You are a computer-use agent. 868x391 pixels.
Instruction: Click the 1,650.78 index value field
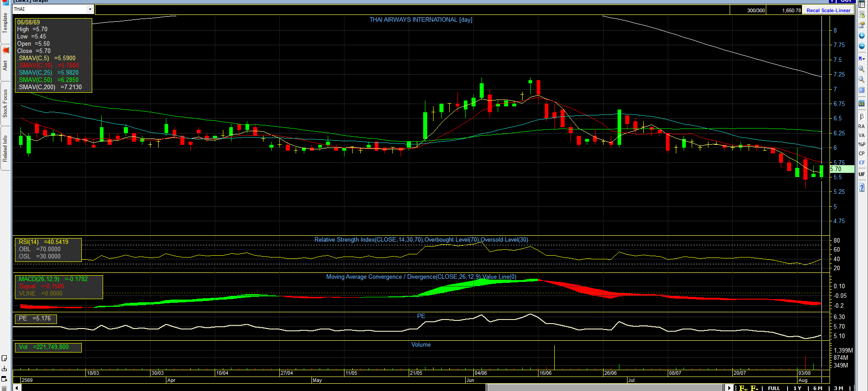click(x=784, y=10)
